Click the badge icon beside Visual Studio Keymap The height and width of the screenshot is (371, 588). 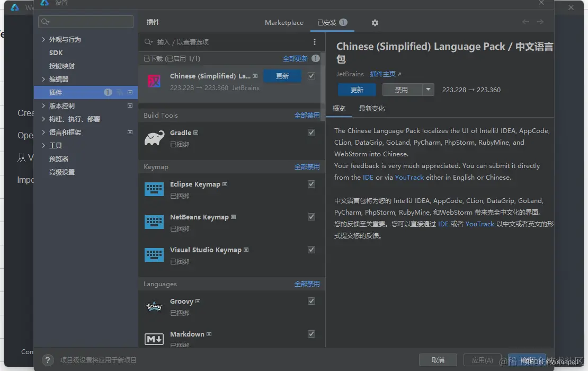coord(246,250)
